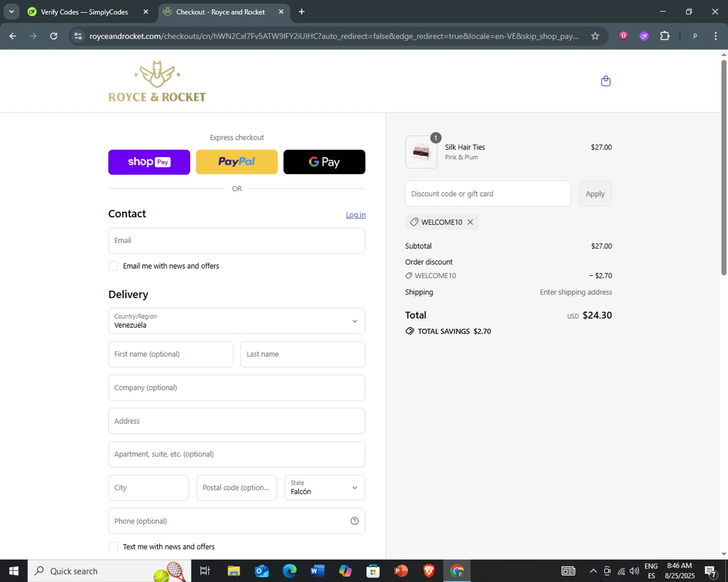Expand the State dropdown showing Falcón
This screenshot has width=728, height=582.
325,487
